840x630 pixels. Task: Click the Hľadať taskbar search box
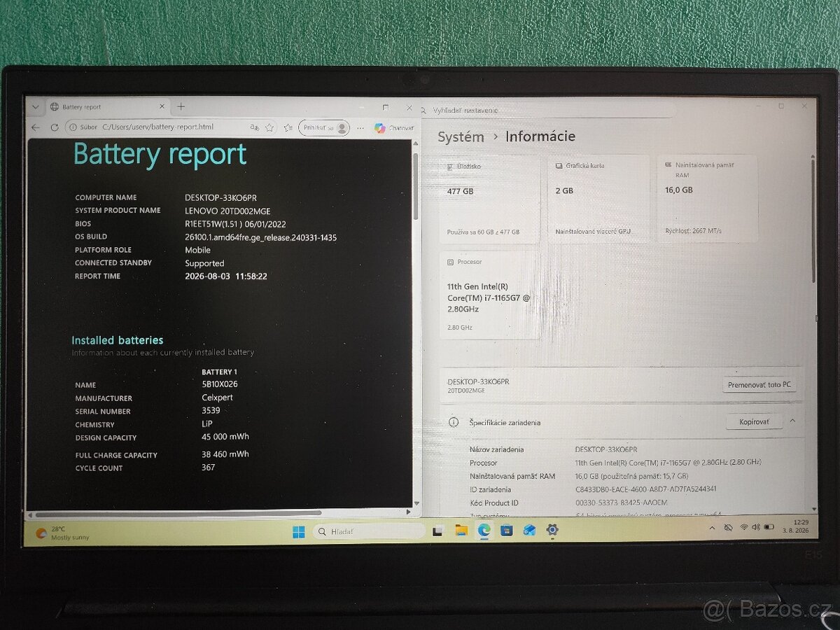coord(368,532)
